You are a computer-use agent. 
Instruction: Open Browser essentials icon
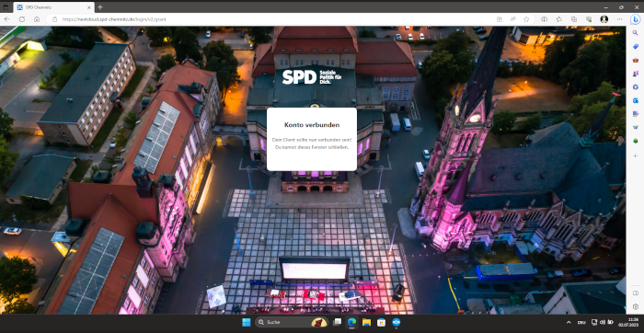point(589,19)
